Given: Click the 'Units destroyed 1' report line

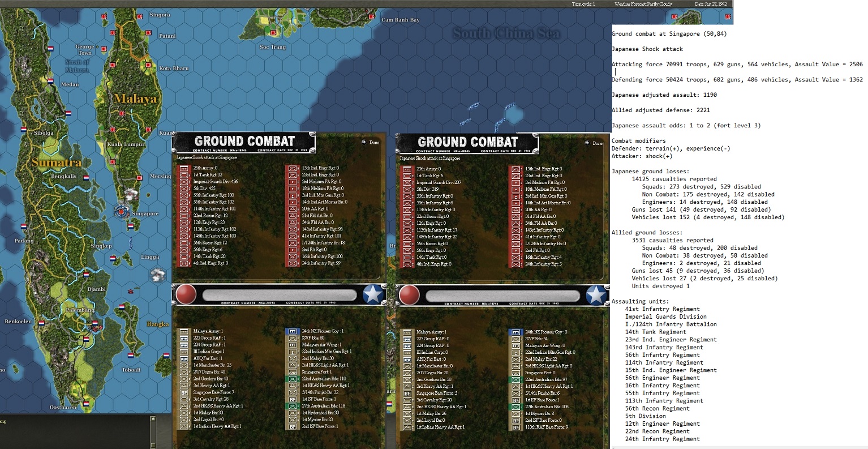Looking at the screenshot, I should tap(661, 286).
